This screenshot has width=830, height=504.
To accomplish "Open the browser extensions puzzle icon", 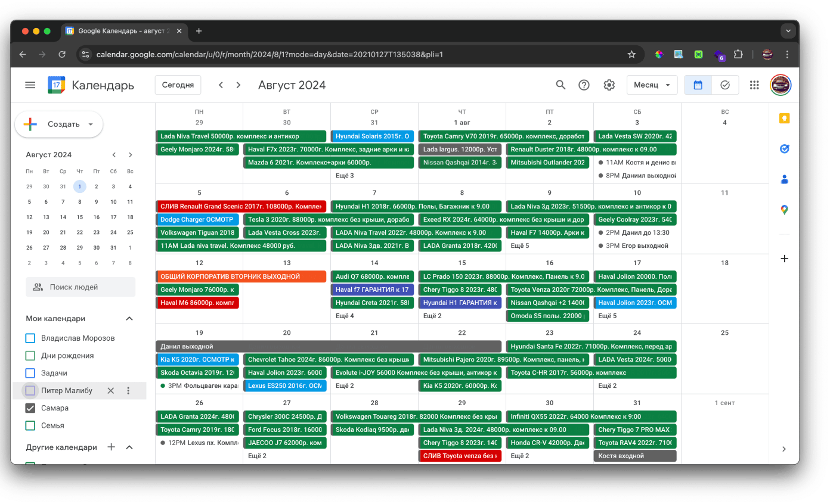I will tap(738, 54).
